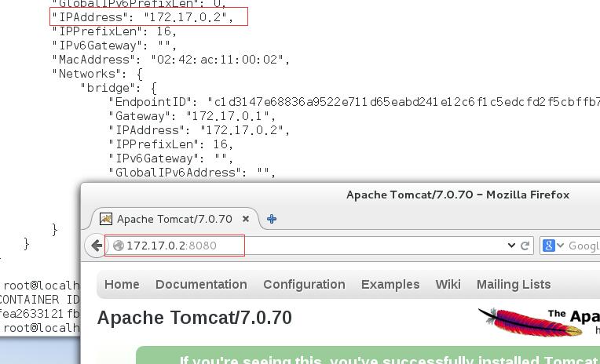Click the "Gateway": "172.17.0.1" line
This screenshot has width=600, height=364.
pyautogui.click(x=192, y=116)
